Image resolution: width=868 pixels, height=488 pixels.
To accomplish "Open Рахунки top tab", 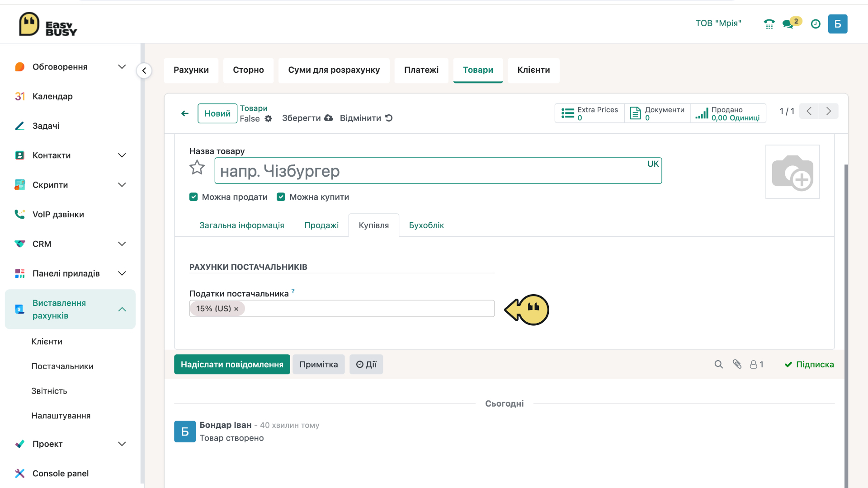I will (191, 70).
